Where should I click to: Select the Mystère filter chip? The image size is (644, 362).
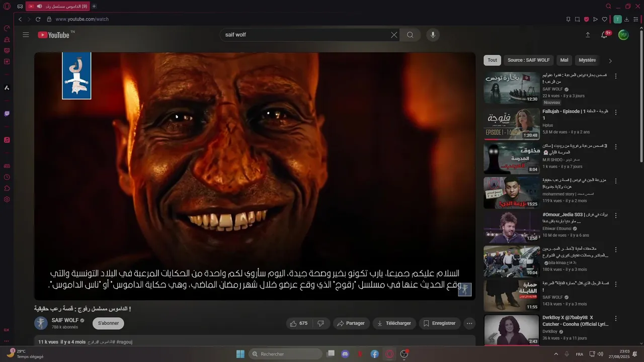click(587, 60)
